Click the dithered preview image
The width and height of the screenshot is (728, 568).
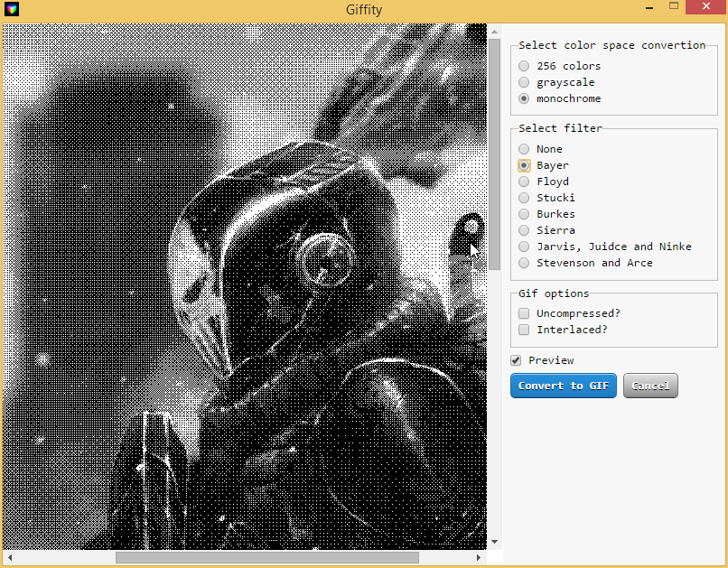244,286
